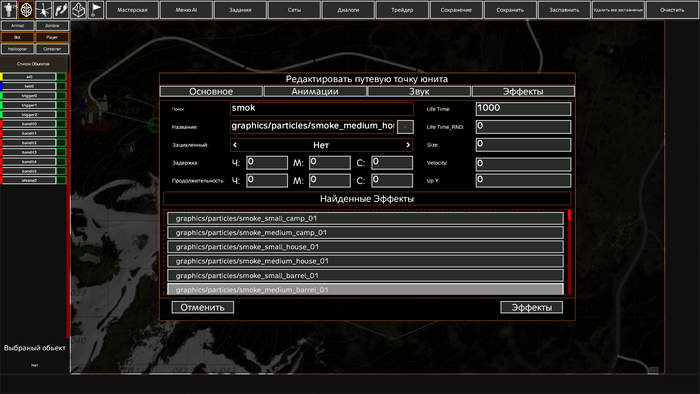
Task: Open the Мастерская menu
Action: click(132, 10)
